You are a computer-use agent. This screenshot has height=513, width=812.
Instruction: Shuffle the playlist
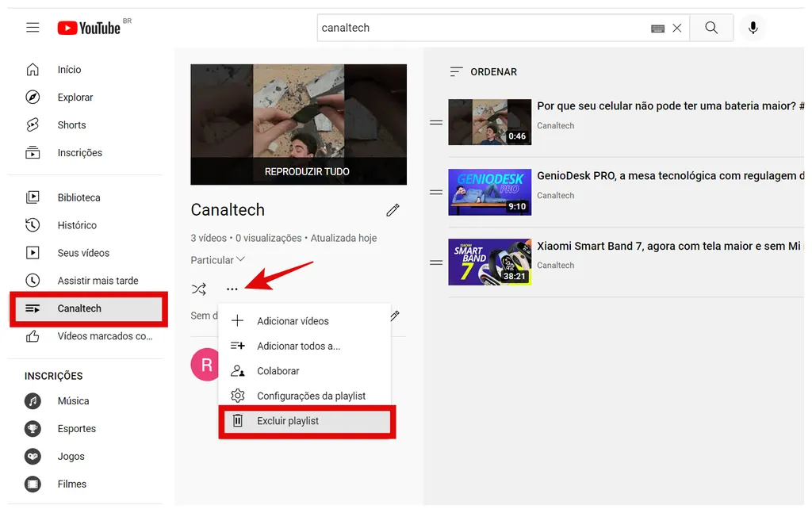[199, 289]
